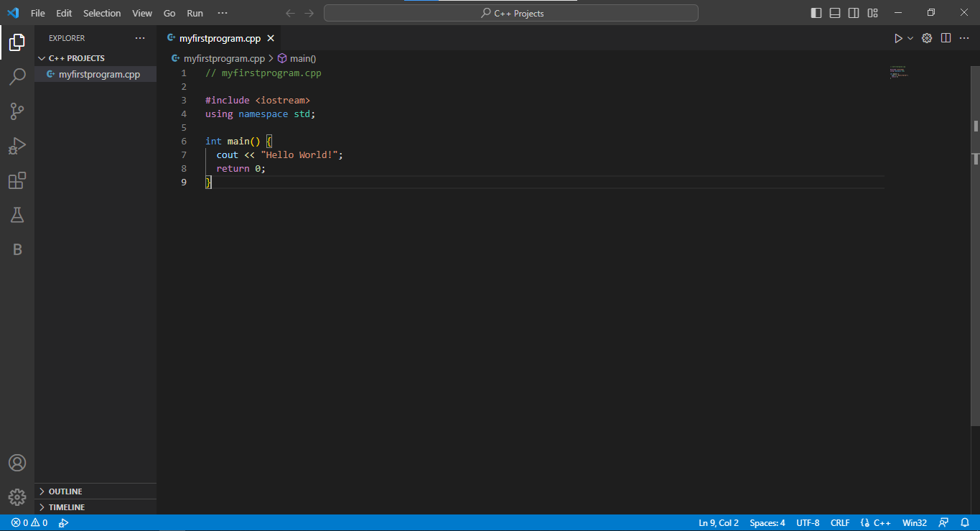Open the Explorer view in activity bar

(x=17, y=42)
